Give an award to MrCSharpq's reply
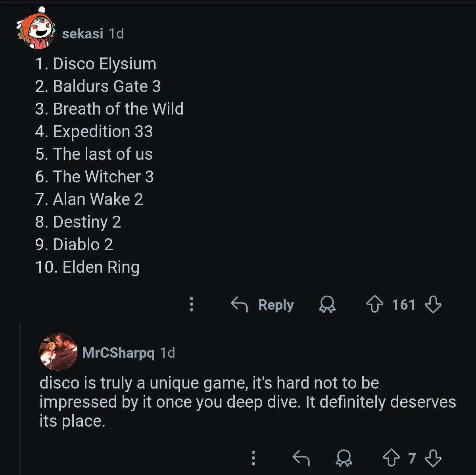 point(344,458)
